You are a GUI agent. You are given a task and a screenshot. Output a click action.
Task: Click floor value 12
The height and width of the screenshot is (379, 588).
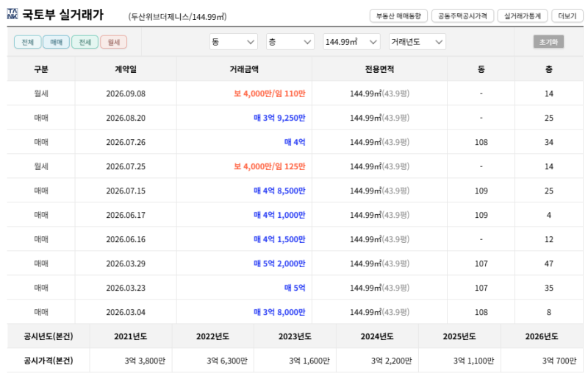pyautogui.click(x=548, y=239)
